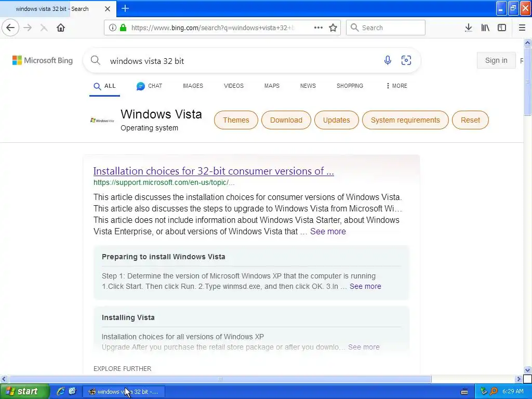
Task: Click the horizontal scrollbar right arrow
Action: coord(518,379)
